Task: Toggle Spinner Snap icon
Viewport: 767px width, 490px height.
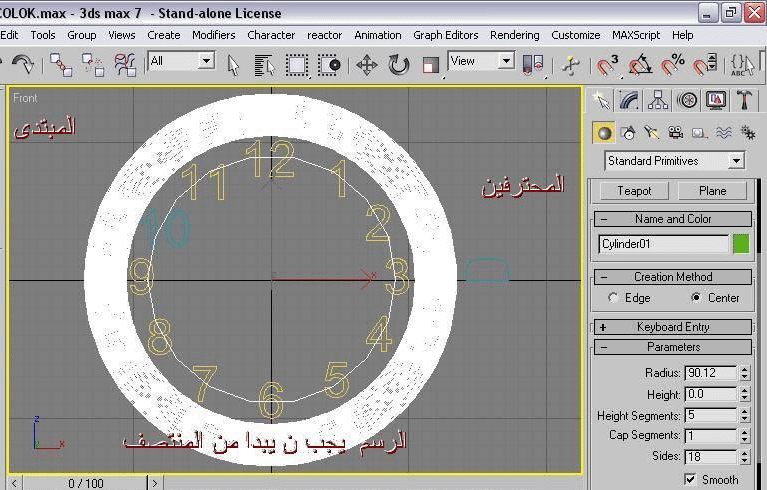Action: tap(705, 65)
